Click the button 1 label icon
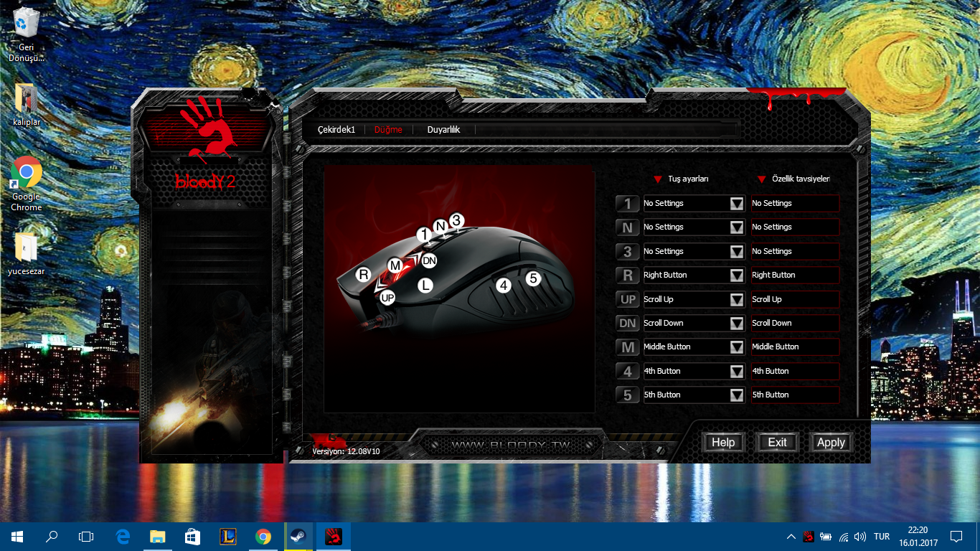The height and width of the screenshot is (551, 980). tap(628, 204)
